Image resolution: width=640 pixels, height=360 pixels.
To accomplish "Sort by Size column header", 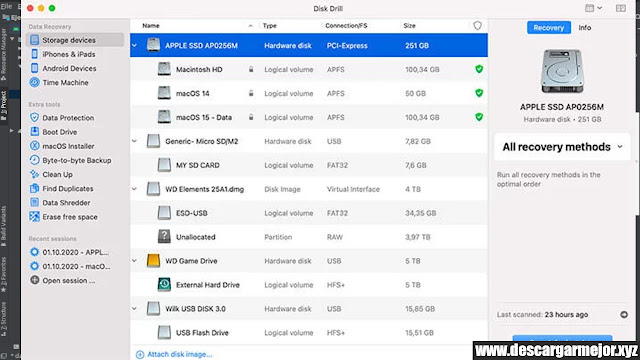I will pyautogui.click(x=409, y=26).
